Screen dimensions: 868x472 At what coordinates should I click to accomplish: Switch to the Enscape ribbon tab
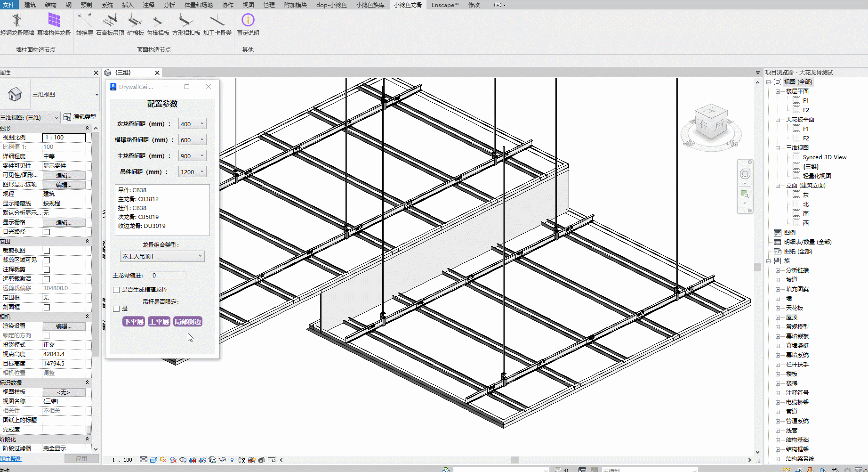click(x=444, y=5)
